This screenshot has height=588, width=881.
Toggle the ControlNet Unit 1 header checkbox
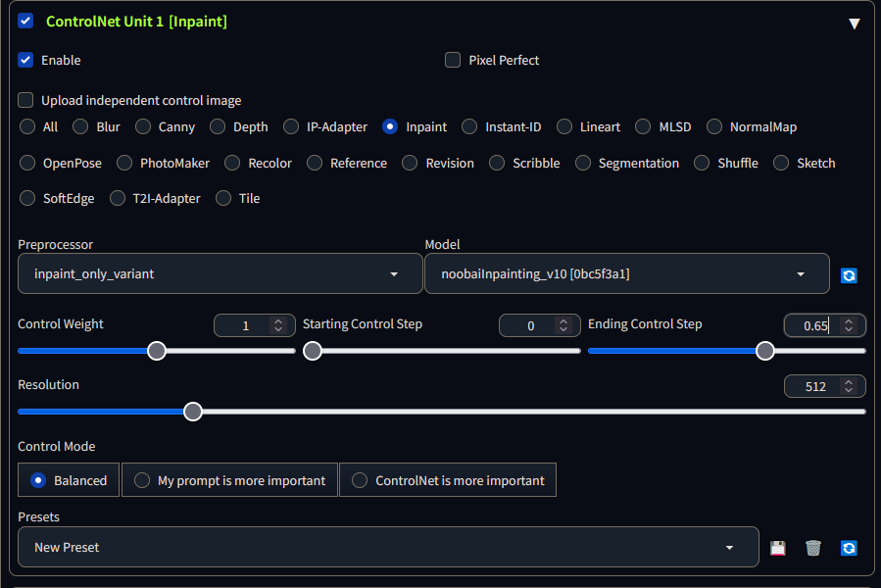click(x=25, y=21)
